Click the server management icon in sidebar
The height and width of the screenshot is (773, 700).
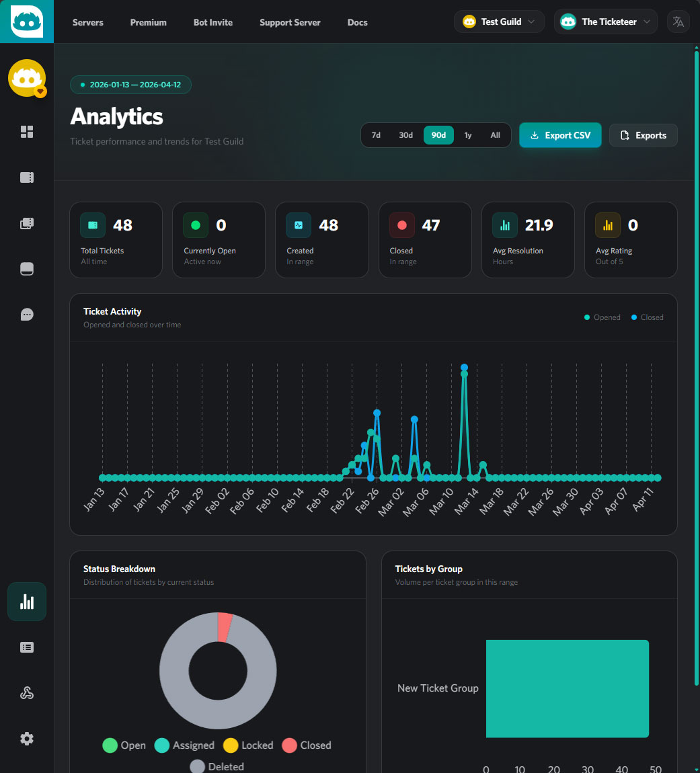click(x=26, y=268)
